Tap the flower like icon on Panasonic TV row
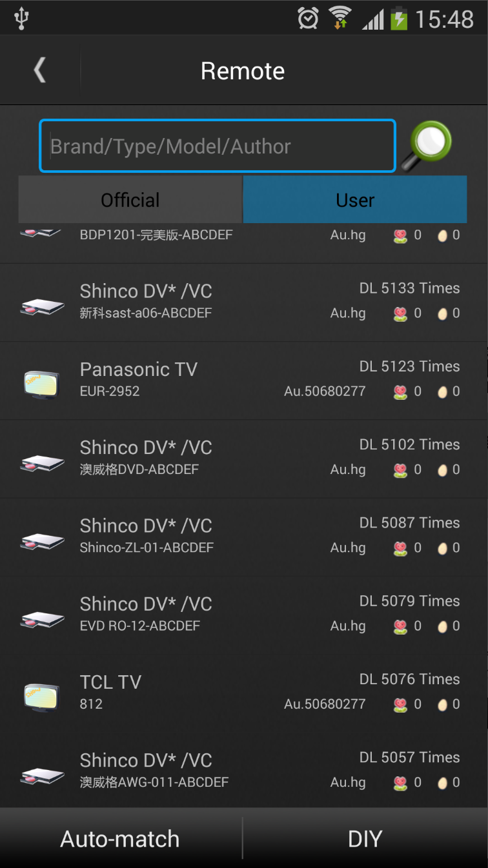This screenshot has height=868, width=488. tap(400, 392)
